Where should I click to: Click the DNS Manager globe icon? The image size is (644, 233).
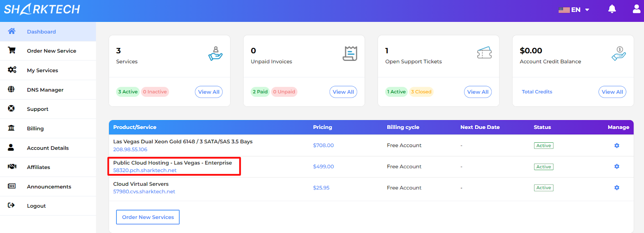point(11,89)
